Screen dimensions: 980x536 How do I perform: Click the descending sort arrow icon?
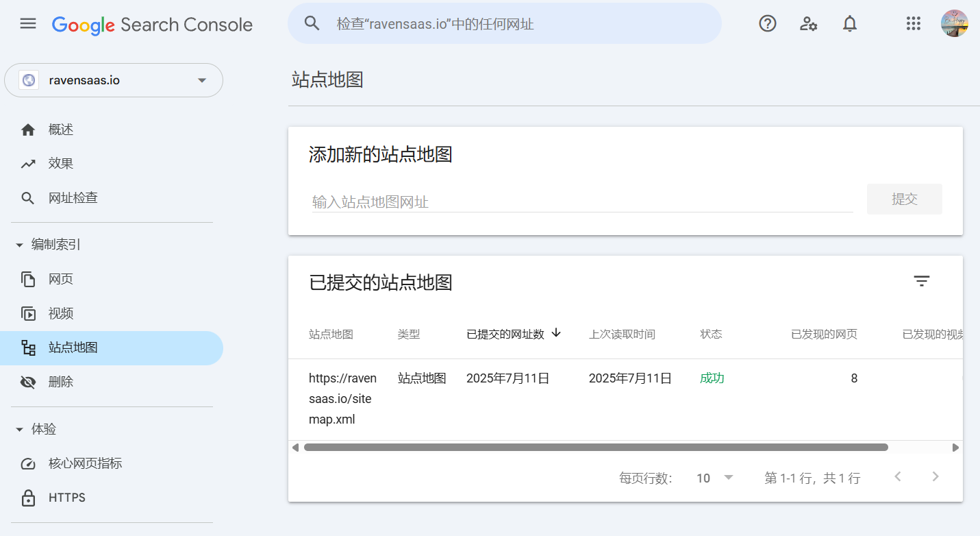click(556, 332)
